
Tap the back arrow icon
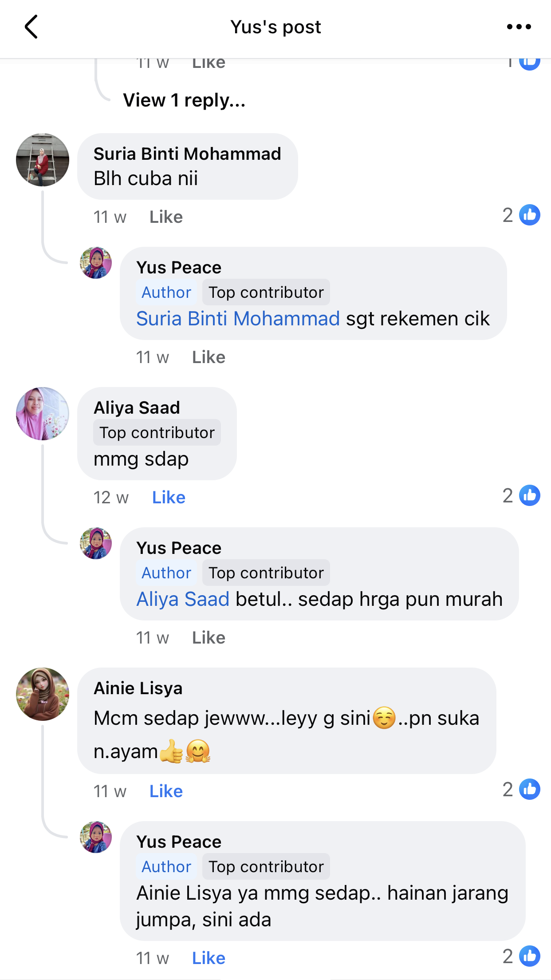[31, 27]
